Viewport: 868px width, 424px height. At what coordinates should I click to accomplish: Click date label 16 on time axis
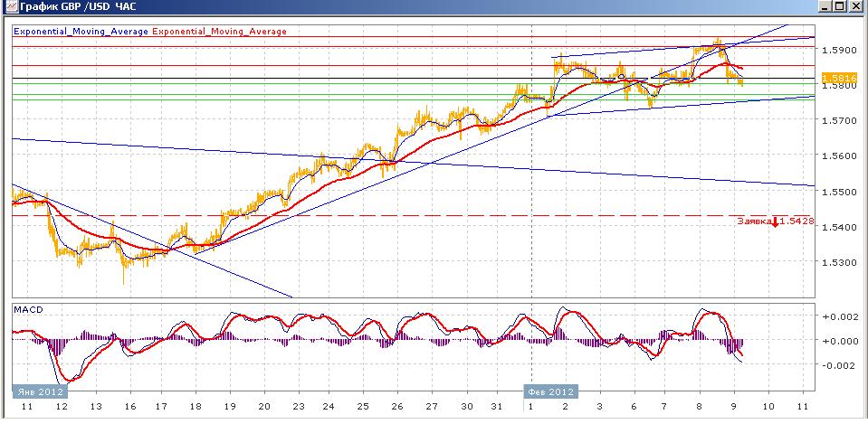tap(130, 406)
